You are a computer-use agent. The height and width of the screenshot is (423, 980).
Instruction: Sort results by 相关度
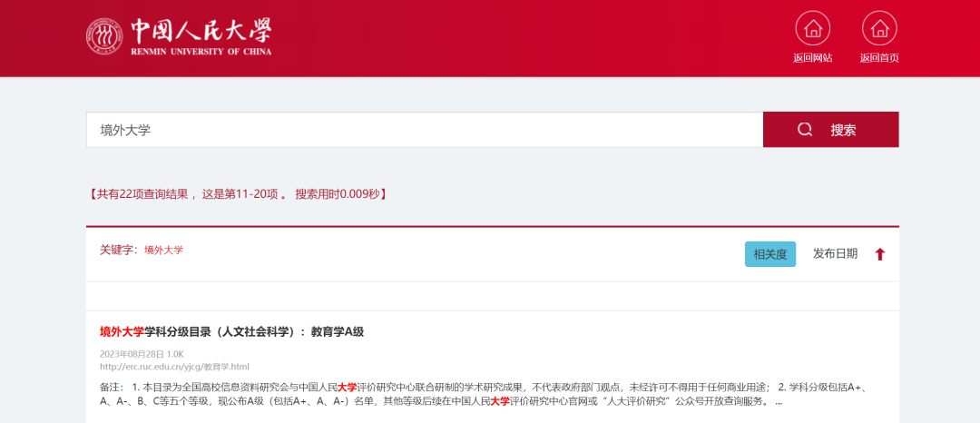click(x=770, y=254)
